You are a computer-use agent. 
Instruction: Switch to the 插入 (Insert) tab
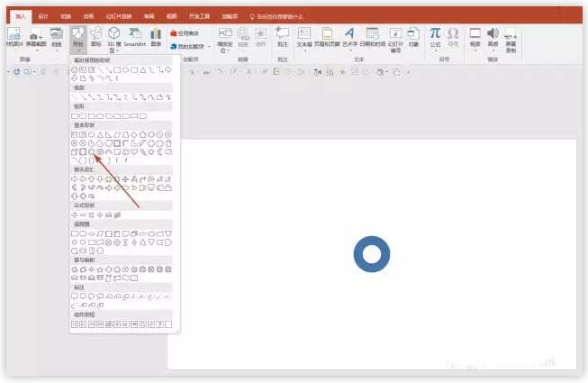click(20, 16)
